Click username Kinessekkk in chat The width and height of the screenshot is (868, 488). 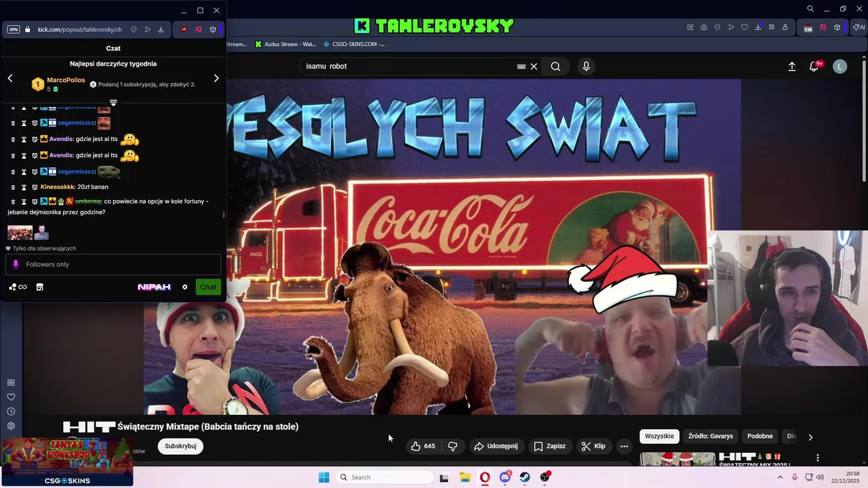click(58, 187)
